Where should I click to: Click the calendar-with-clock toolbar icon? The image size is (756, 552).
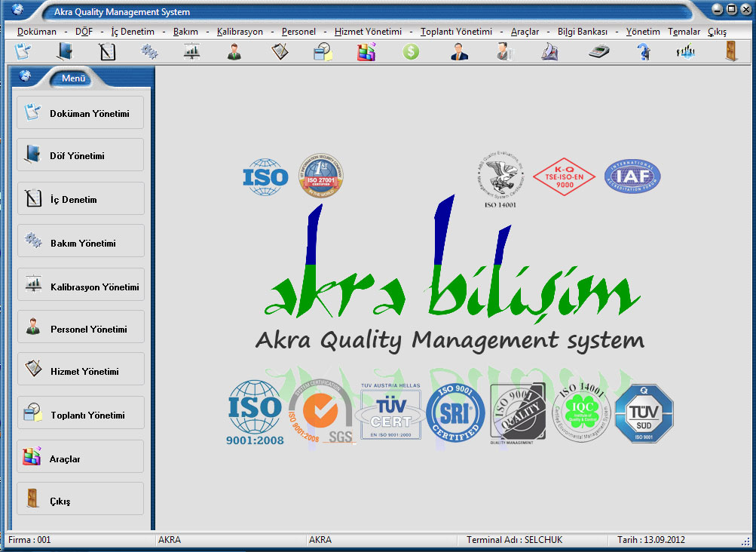coord(323,51)
